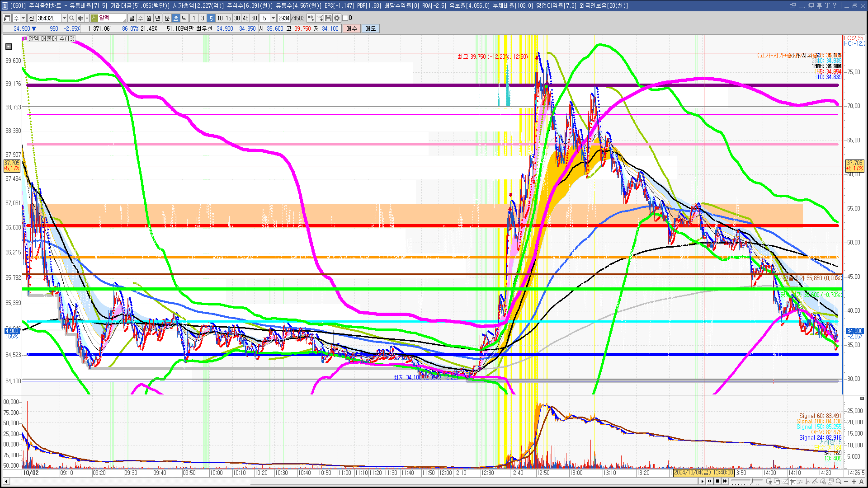Click the fast-forward replay button
This screenshot has width=868, height=488.
coord(725,481)
